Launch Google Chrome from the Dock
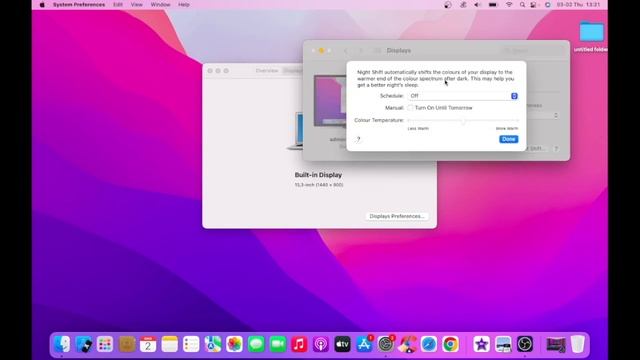 (450, 344)
